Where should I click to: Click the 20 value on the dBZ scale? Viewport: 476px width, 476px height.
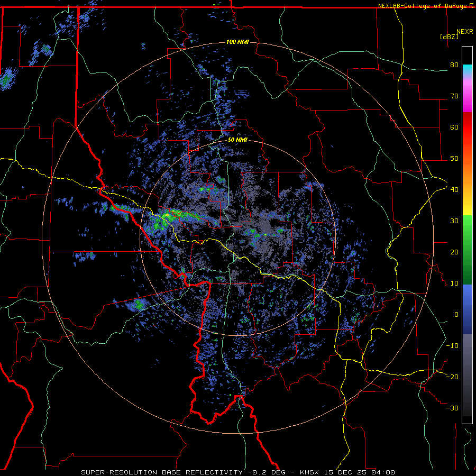tap(454, 252)
